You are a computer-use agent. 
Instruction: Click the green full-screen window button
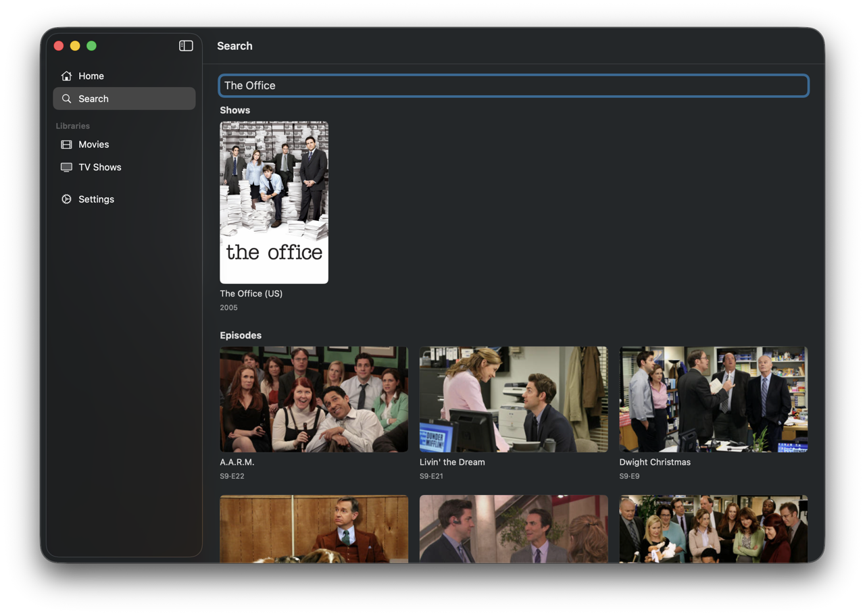click(91, 46)
